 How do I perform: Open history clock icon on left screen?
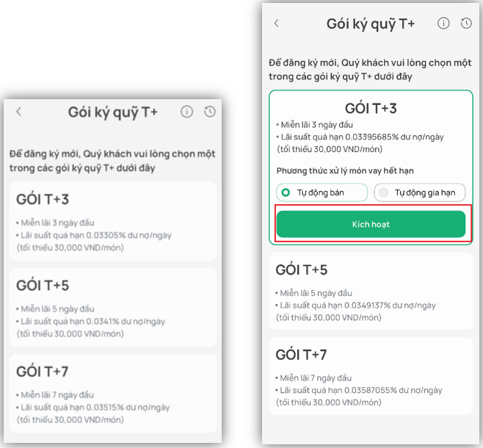[210, 112]
